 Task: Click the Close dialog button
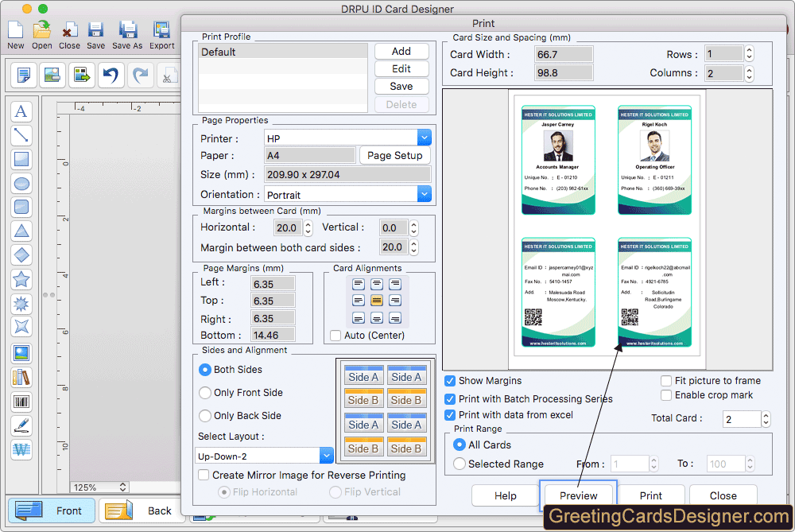click(x=723, y=495)
